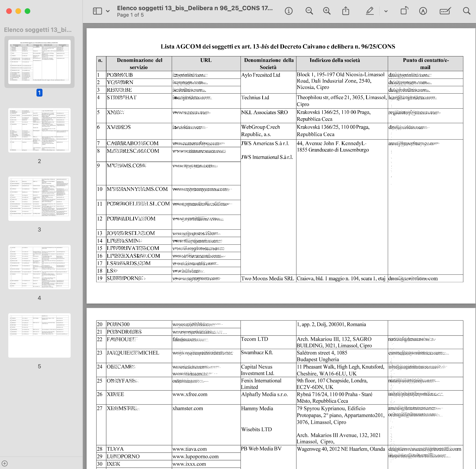This screenshot has height=469, width=476.
Task: Zoom in on the document
Action: 327,11
